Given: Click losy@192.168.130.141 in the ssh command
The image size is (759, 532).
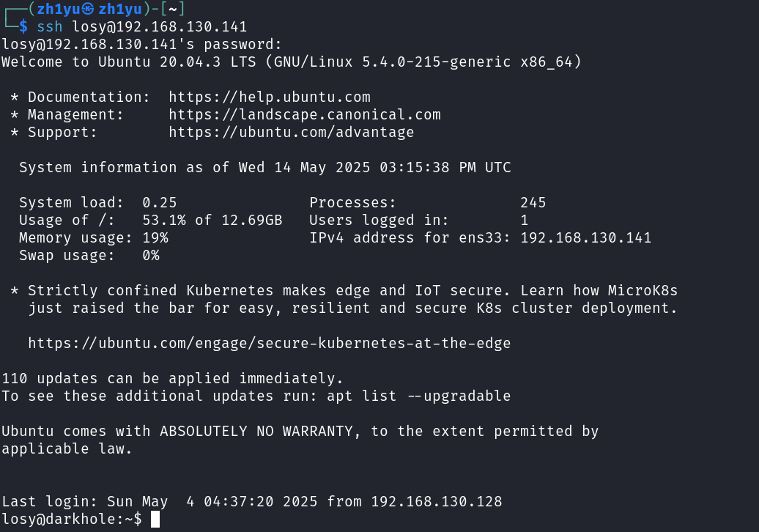Looking at the screenshot, I should tap(159, 27).
